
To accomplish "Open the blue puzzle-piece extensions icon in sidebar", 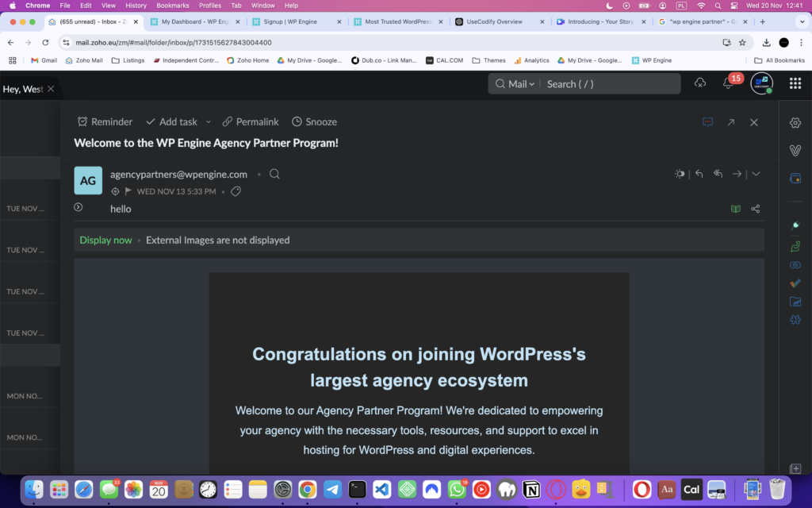I will (x=795, y=319).
